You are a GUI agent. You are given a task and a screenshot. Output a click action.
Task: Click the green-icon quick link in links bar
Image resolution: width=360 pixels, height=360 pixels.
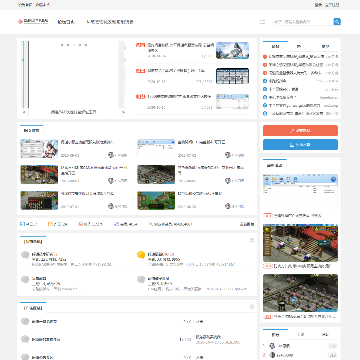[171, 224]
